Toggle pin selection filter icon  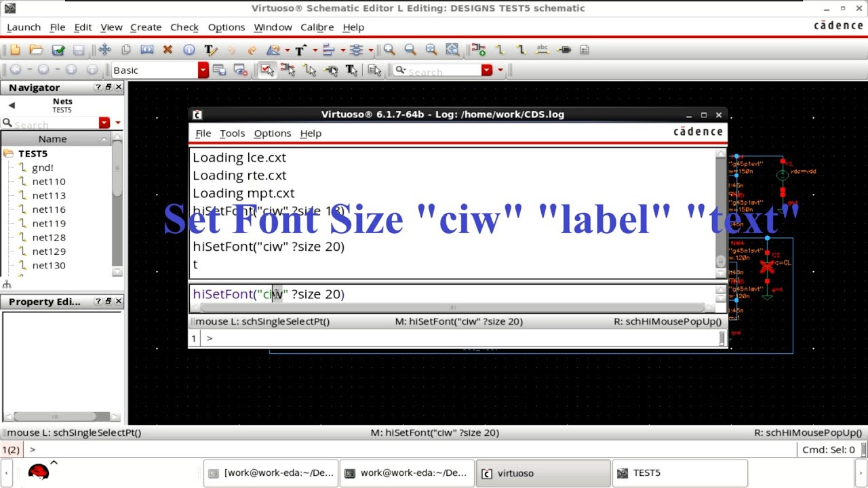pos(331,70)
